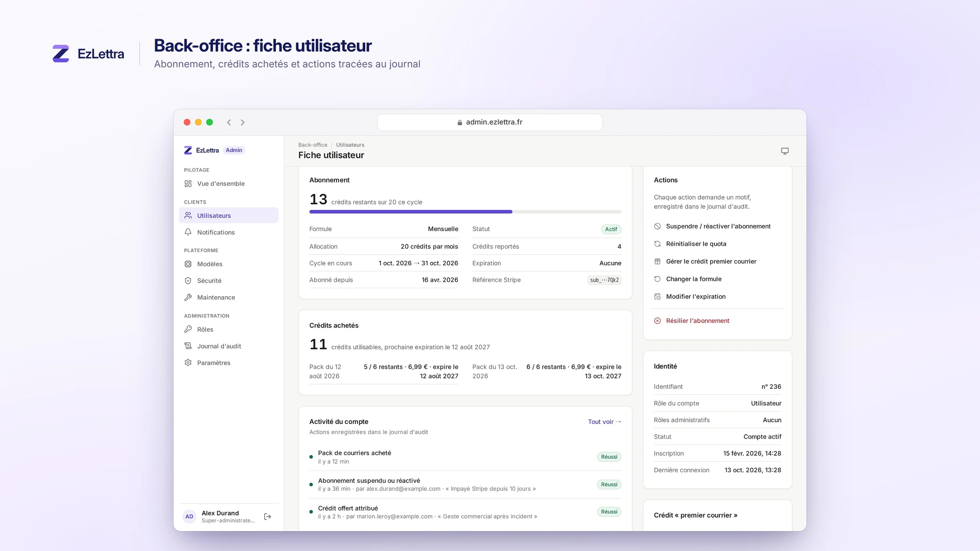Click the logout icon beside Alex Durand
The image size is (980, 551).
click(268, 517)
